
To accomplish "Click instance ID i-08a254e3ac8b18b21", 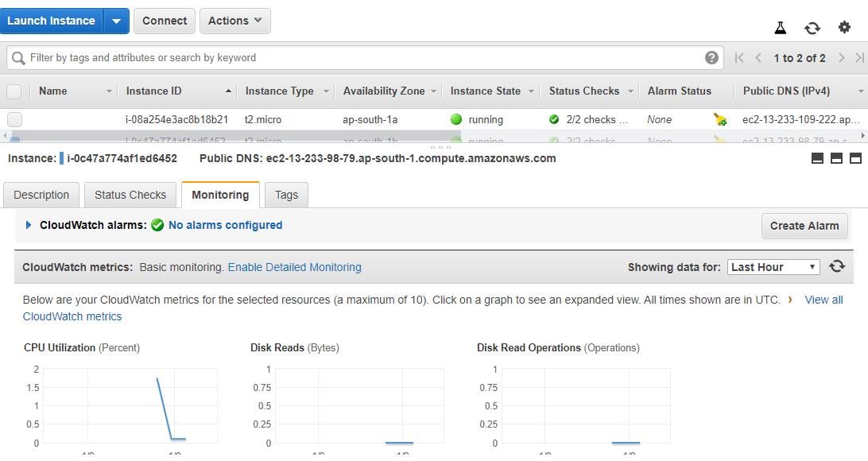I will pos(176,119).
